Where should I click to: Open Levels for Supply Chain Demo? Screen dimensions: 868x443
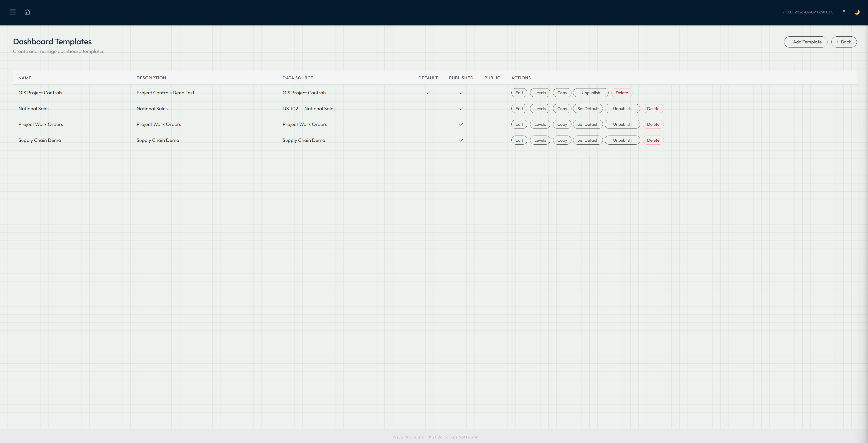point(540,140)
